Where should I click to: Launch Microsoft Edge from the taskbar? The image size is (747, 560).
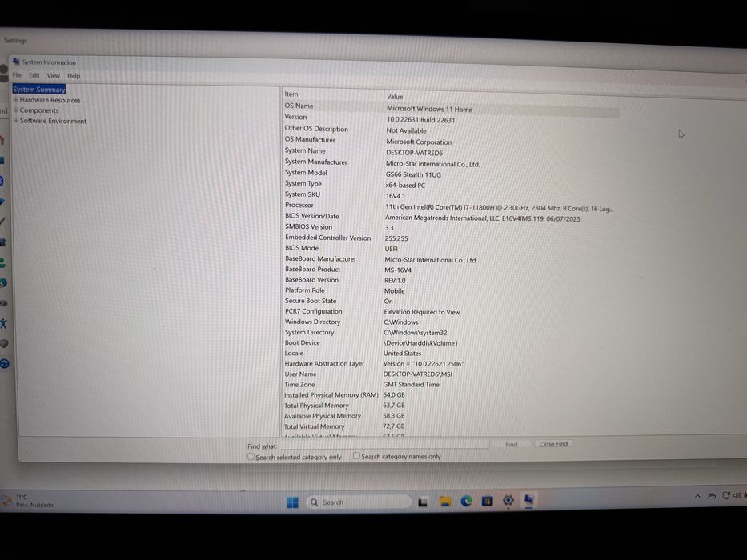(x=466, y=501)
